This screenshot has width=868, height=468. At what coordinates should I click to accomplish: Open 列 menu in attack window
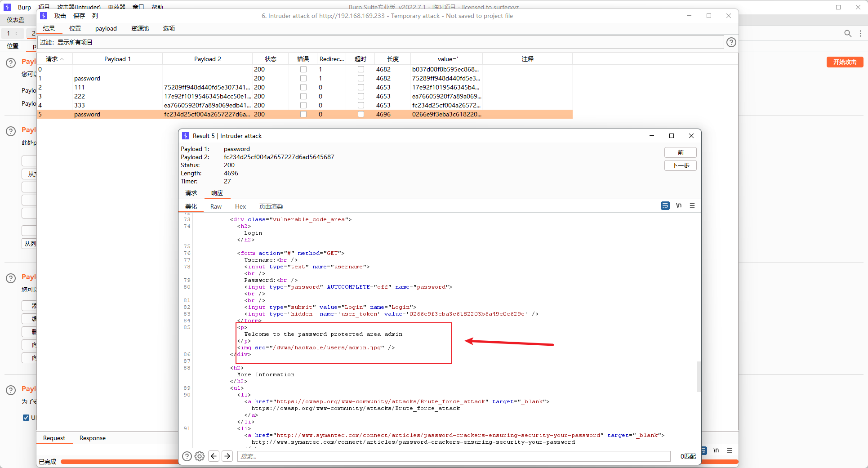pos(95,16)
